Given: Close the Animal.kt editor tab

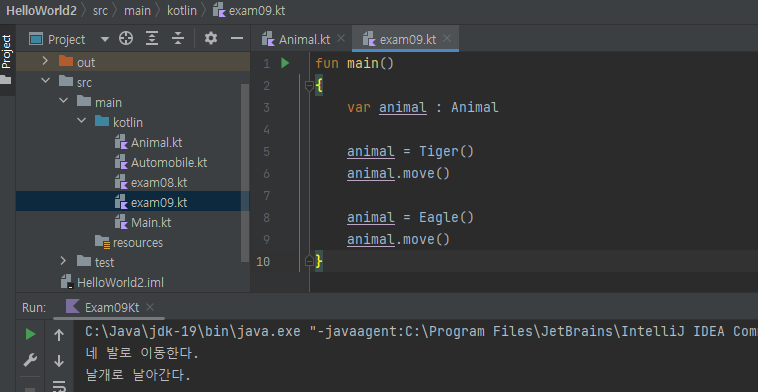Looking at the screenshot, I should 341,38.
